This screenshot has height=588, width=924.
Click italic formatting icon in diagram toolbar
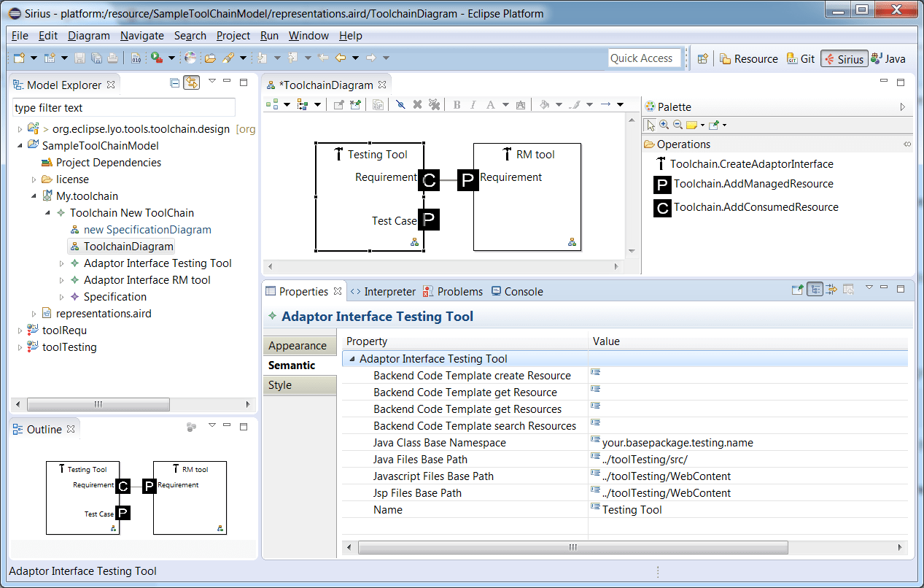473,104
